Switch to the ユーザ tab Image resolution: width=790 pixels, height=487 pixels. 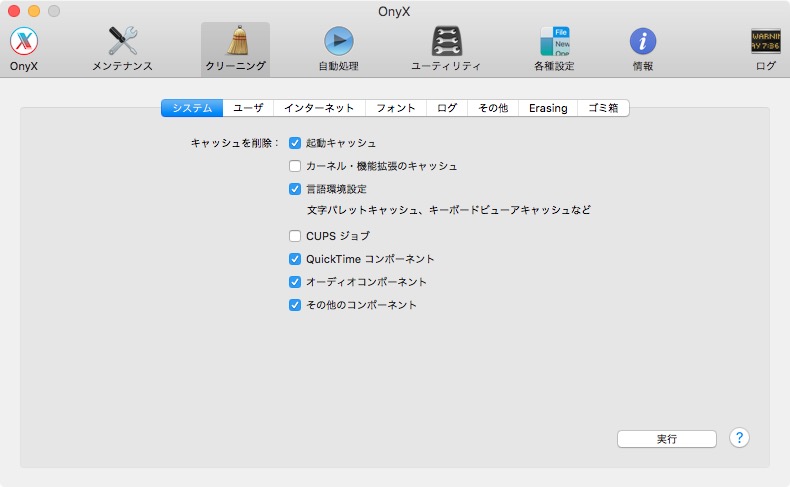pos(248,108)
